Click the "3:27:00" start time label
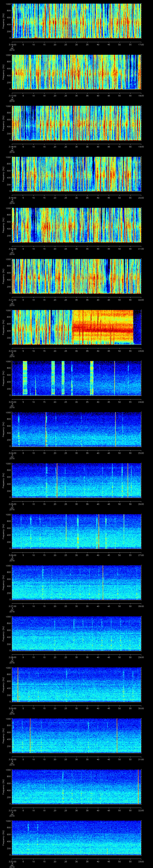This screenshot has height=868, width=153. point(12,606)
